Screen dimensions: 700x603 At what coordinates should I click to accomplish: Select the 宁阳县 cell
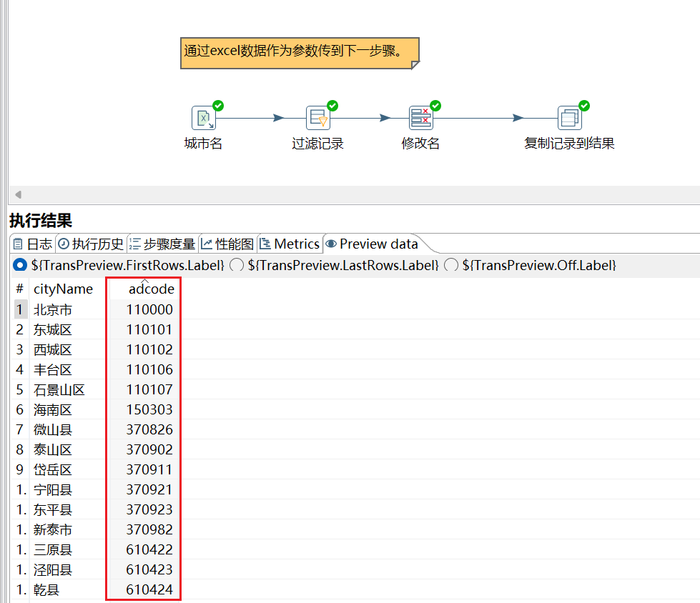[x=53, y=489]
